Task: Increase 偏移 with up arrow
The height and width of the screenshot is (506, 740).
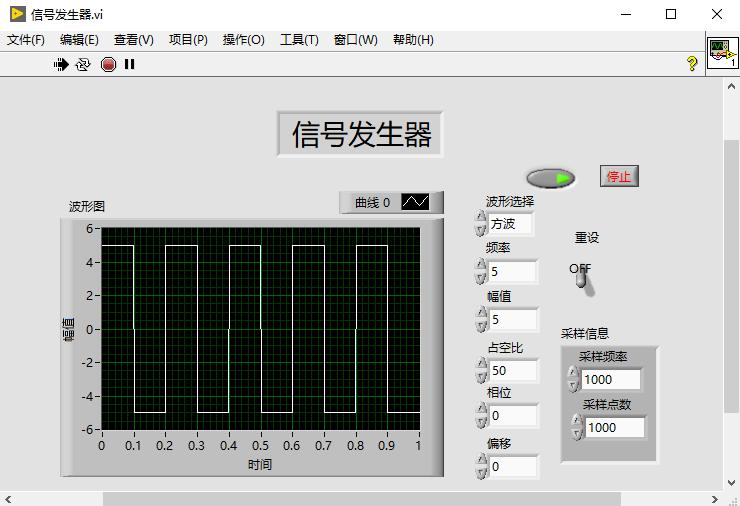Action: pos(481,460)
